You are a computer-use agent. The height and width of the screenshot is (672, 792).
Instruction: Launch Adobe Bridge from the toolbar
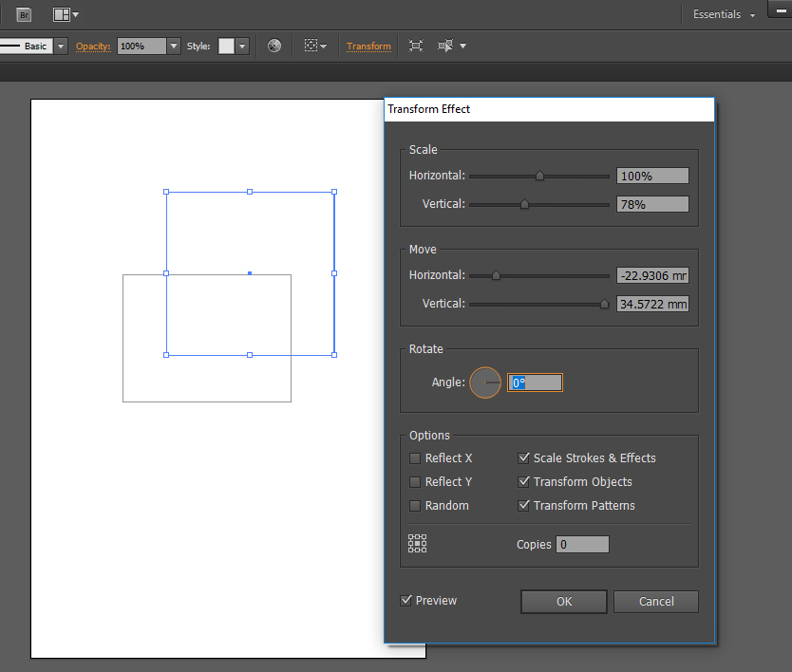pos(24,14)
